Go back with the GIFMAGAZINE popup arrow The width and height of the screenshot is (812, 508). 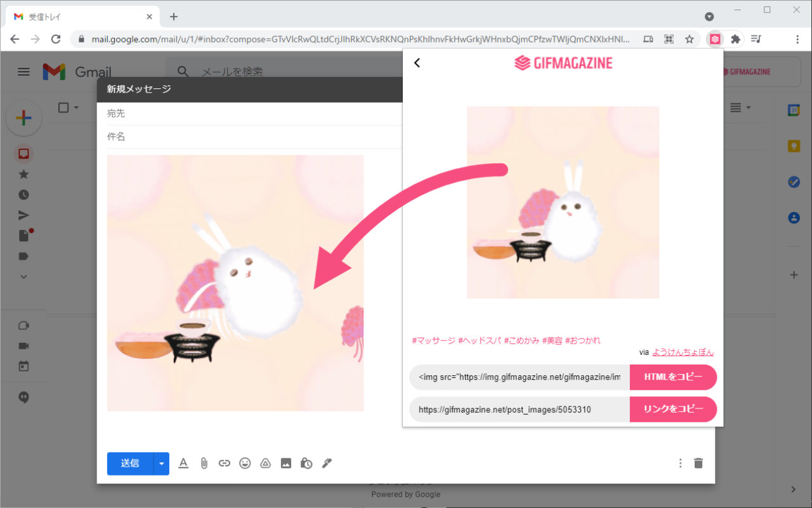point(417,63)
